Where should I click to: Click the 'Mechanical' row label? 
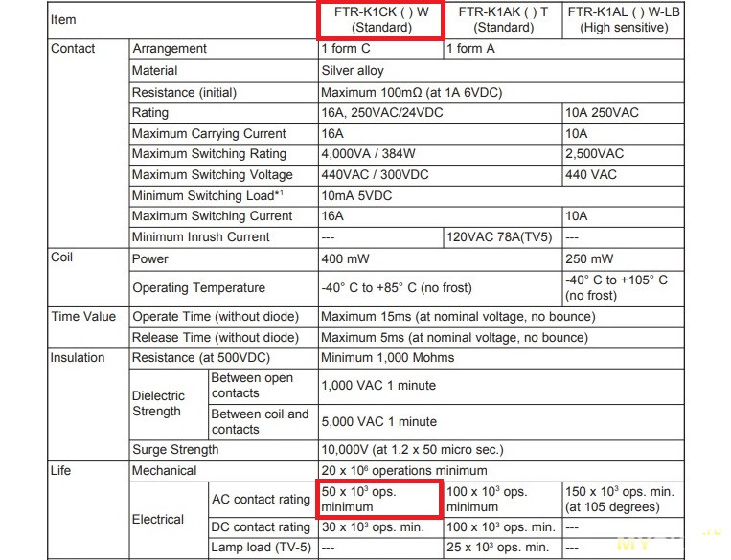(223, 471)
